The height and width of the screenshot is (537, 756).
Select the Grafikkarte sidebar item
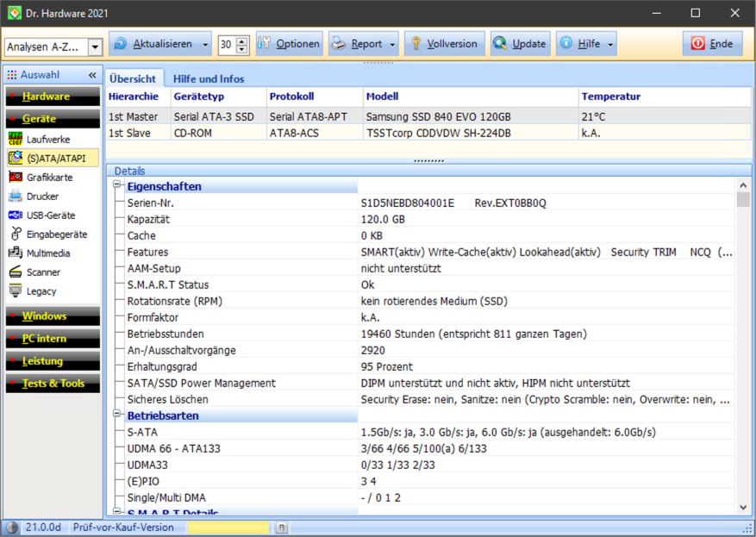(x=49, y=177)
